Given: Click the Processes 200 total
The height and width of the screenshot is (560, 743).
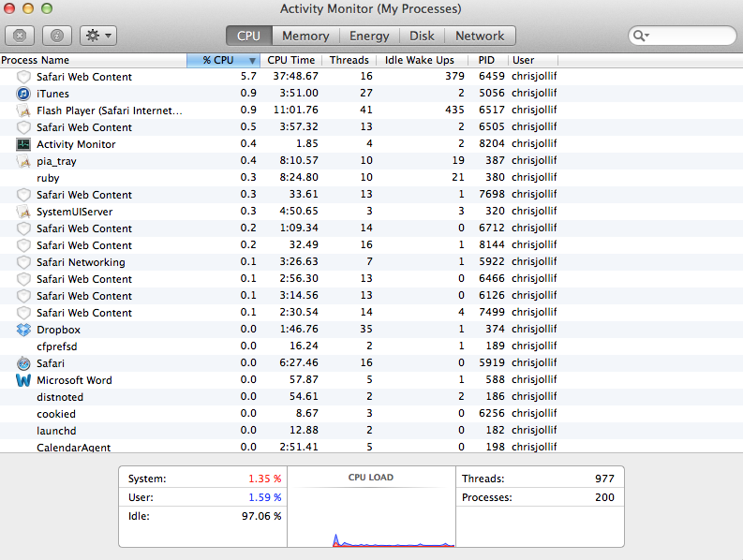Looking at the screenshot, I should pos(604,497).
